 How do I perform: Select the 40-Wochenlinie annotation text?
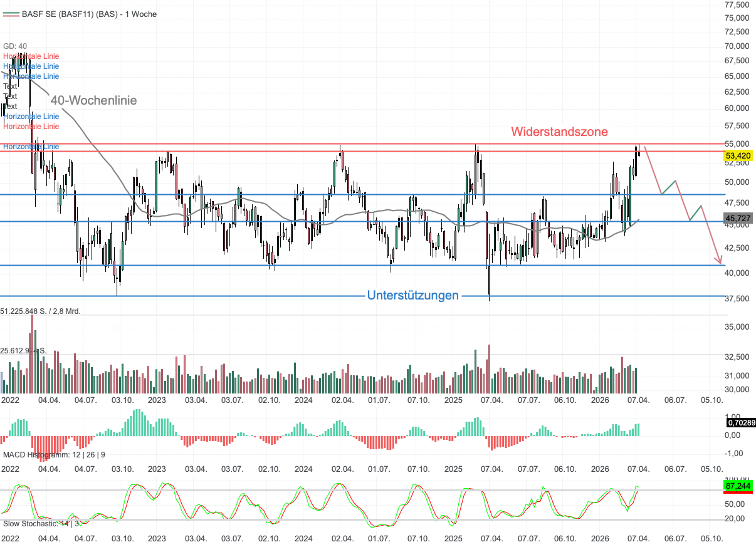click(93, 100)
